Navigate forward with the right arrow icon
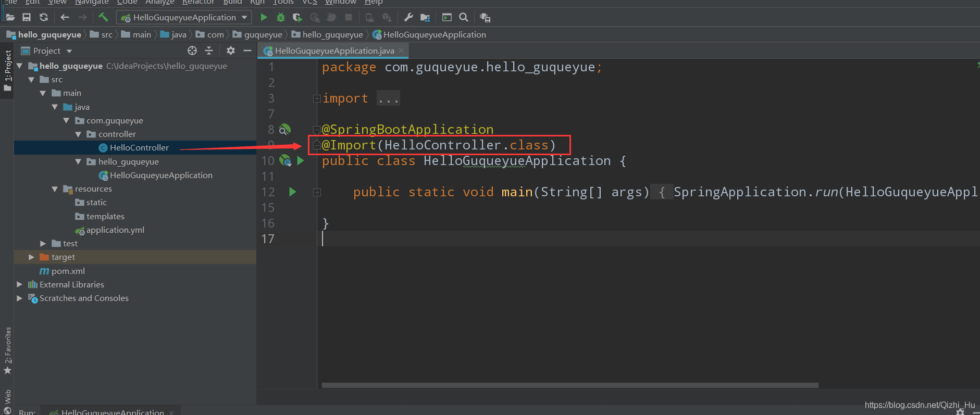This screenshot has width=980, height=415. pos(82,17)
